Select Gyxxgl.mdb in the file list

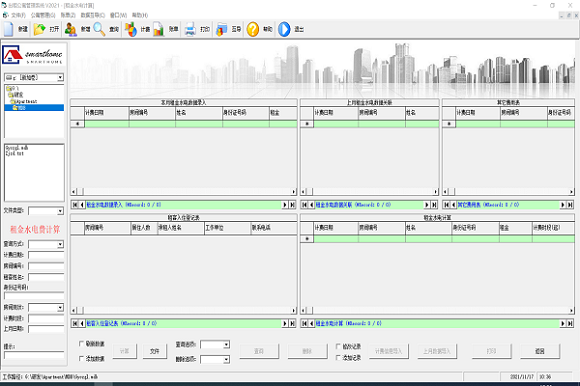[17, 148]
